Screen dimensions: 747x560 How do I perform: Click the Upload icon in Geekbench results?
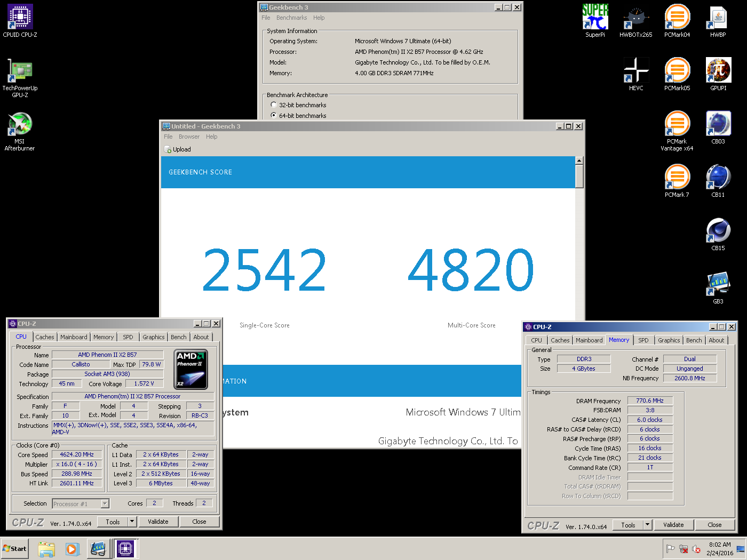(x=168, y=149)
